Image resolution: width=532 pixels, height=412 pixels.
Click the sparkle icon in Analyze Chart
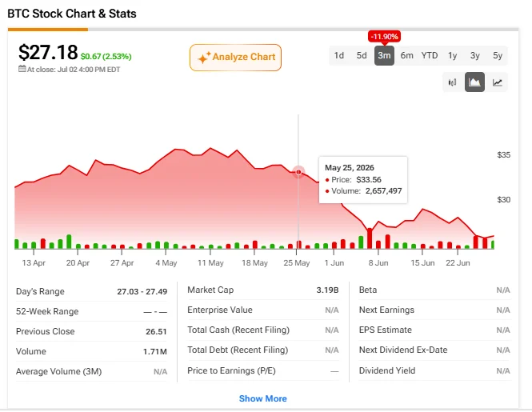click(x=204, y=58)
